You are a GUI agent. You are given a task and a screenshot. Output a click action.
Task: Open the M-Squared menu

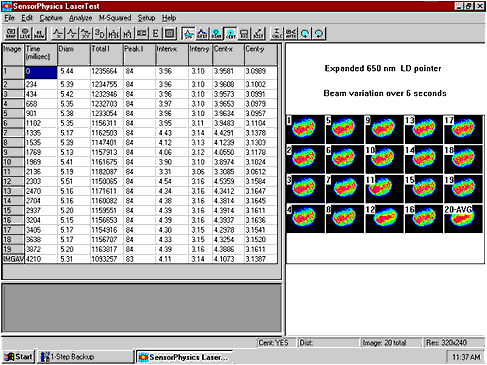(115, 18)
